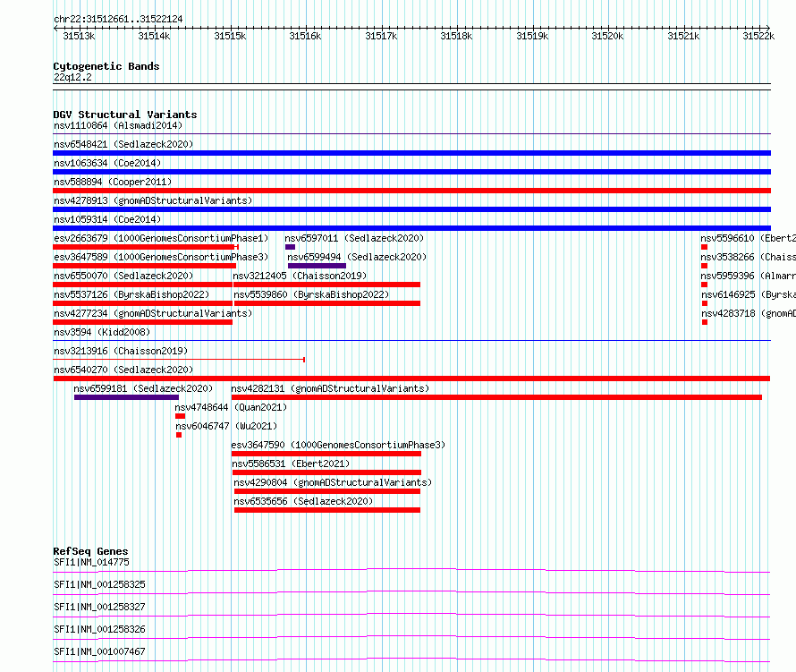This screenshot has height=672, width=796.
Task: Select nsv3538266 variant label at right edge
Action: (749, 257)
